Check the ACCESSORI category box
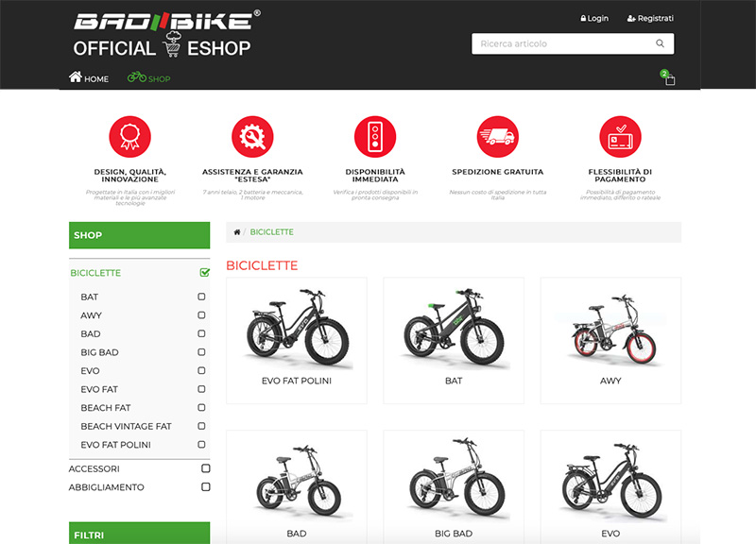The image size is (756, 544). (205, 468)
